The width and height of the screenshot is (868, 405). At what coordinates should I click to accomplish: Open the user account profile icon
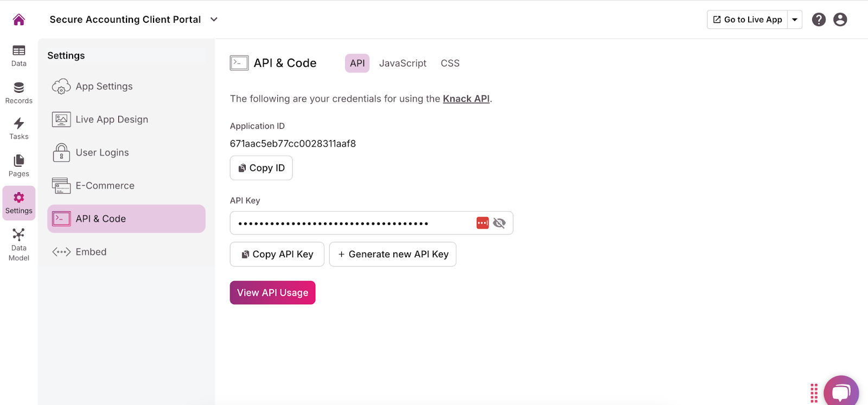pyautogui.click(x=840, y=20)
